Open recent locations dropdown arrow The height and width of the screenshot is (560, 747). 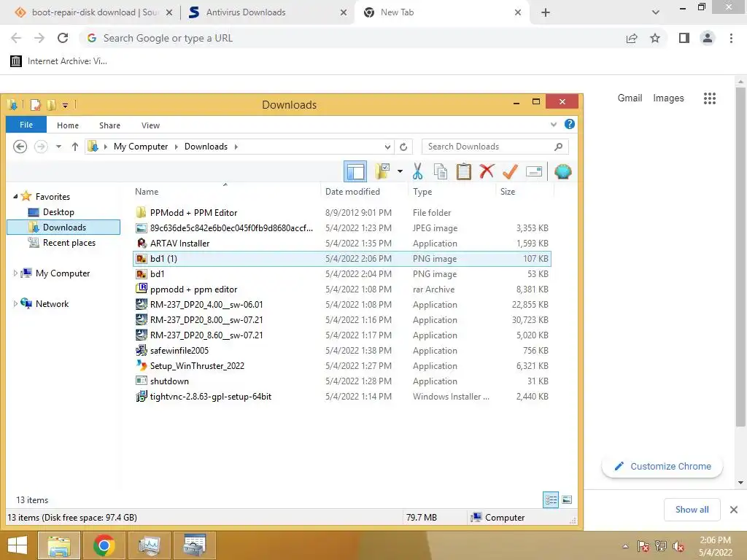(x=58, y=147)
